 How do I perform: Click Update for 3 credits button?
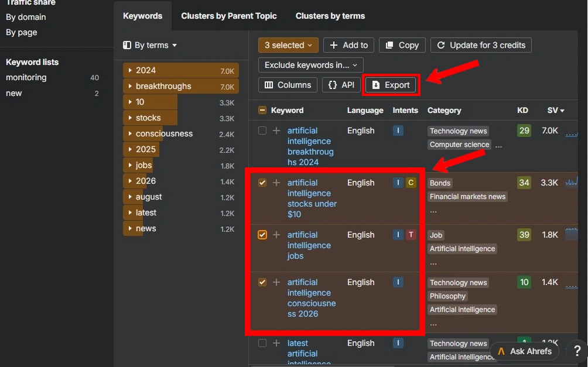481,45
